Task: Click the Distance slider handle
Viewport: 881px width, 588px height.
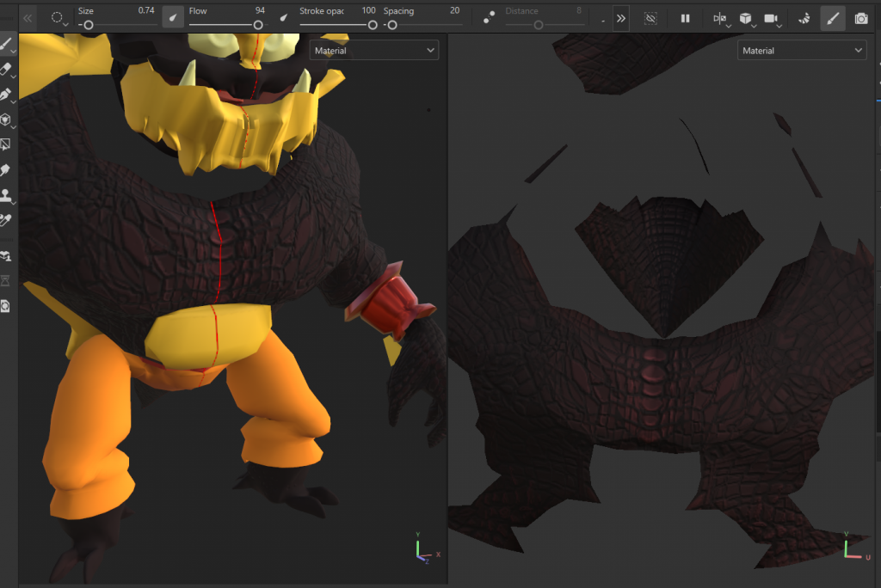Action: point(539,25)
